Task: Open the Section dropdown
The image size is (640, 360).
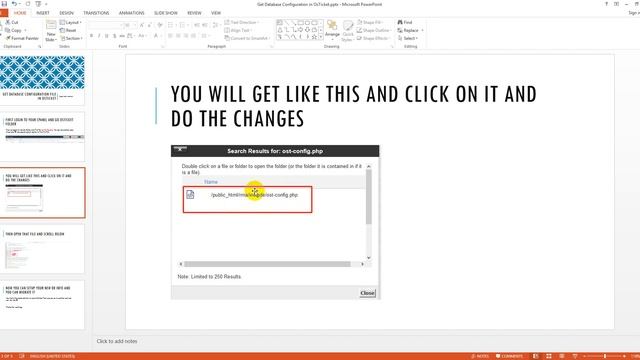Action: [71, 38]
